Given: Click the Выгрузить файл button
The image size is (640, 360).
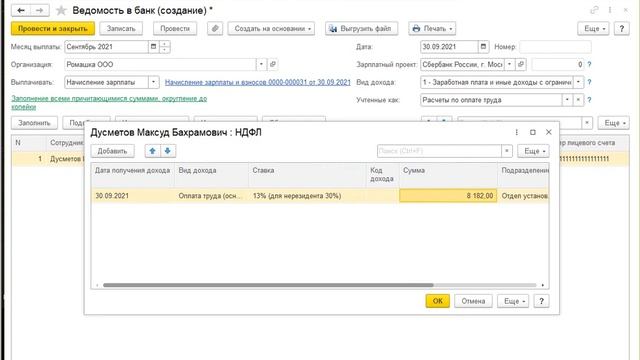Looking at the screenshot, I should point(362,29).
